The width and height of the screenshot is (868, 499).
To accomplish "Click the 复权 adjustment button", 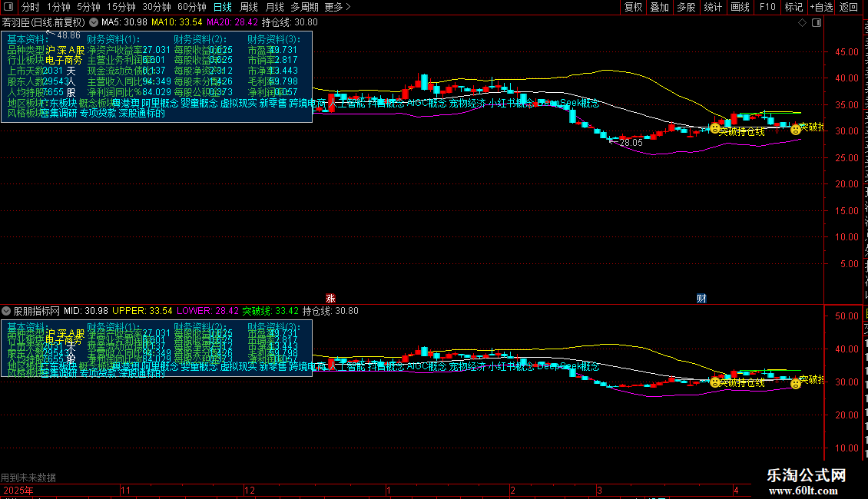I will point(633,7).
